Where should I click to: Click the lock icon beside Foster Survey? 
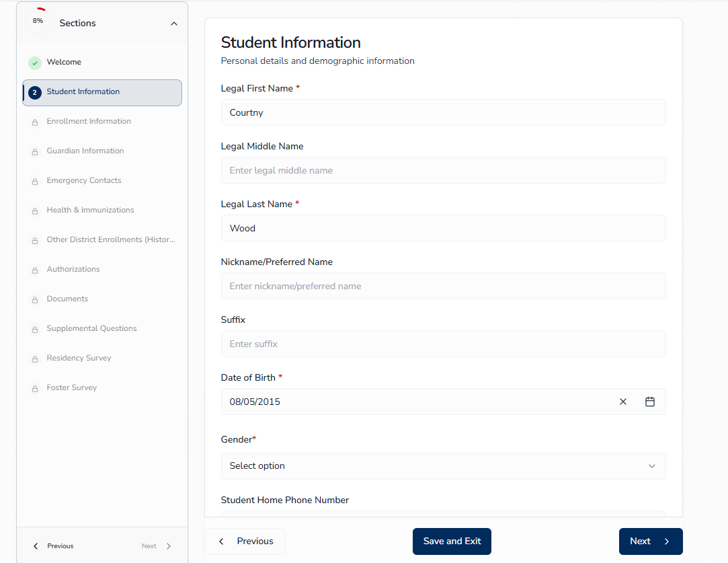(35, 389)
